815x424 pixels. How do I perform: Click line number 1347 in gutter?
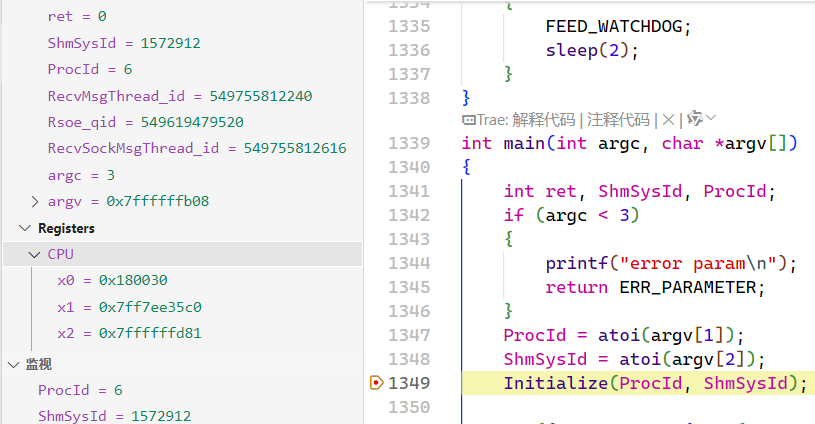point(409,335)
